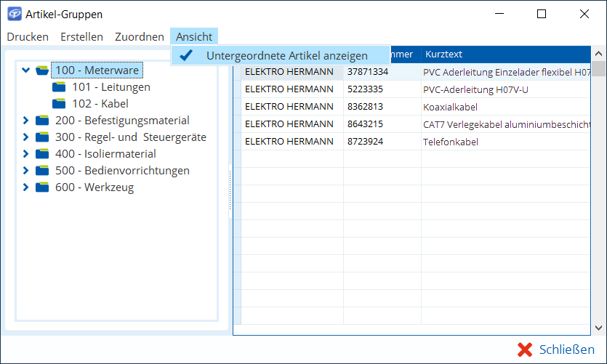The image size is (607, 364).
Task: Click the open folder icon of 100 - Meterware
Action: click(42, 70)
